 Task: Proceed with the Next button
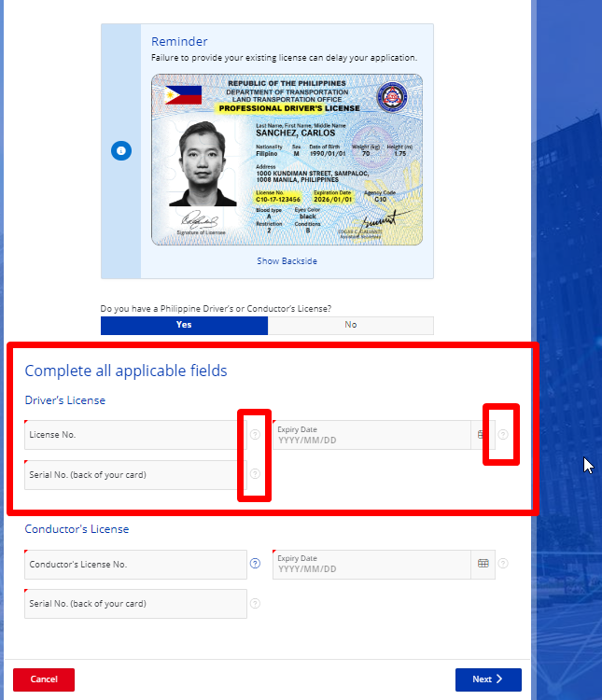pyautogui.click(x=487, y=679)
